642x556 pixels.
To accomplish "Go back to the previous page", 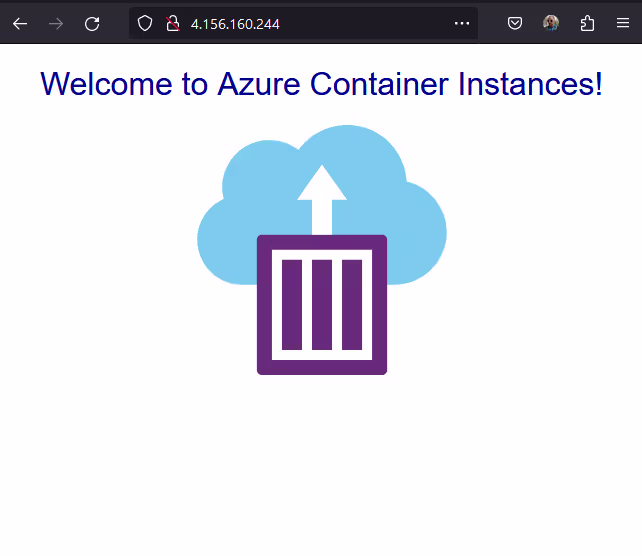I will tap(20, 24).
